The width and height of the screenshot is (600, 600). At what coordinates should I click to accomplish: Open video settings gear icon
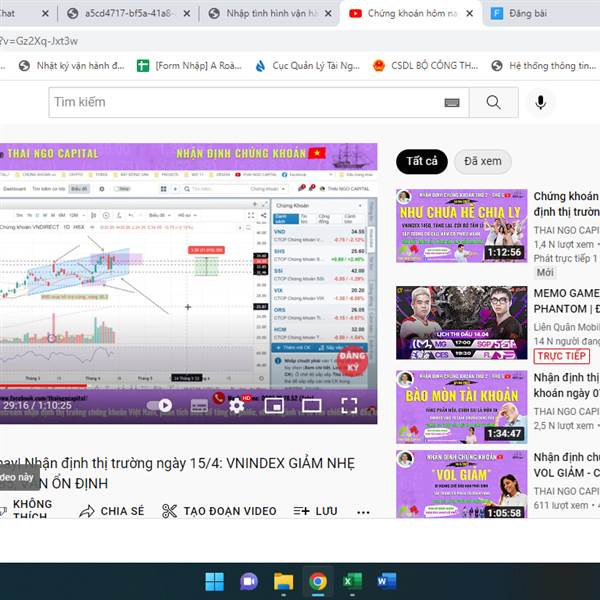pyautogui.click(x=236, y=405)
